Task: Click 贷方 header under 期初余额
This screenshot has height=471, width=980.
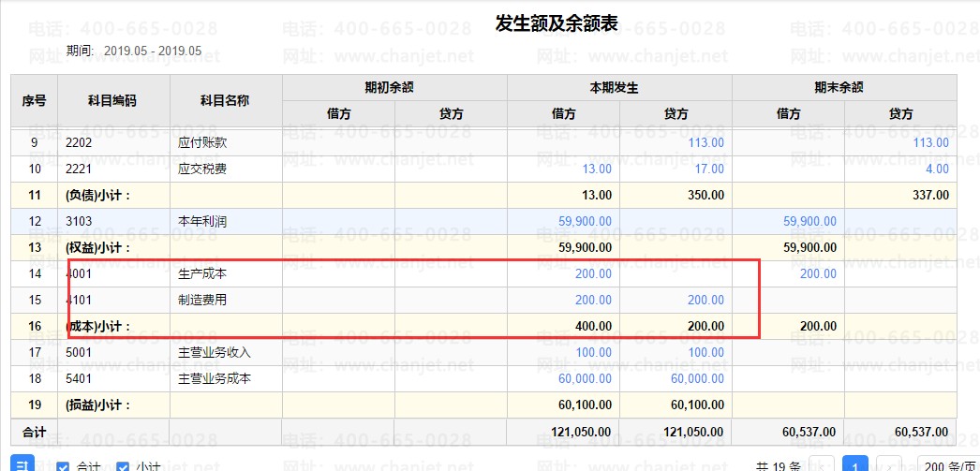Action: coord(451,113)
